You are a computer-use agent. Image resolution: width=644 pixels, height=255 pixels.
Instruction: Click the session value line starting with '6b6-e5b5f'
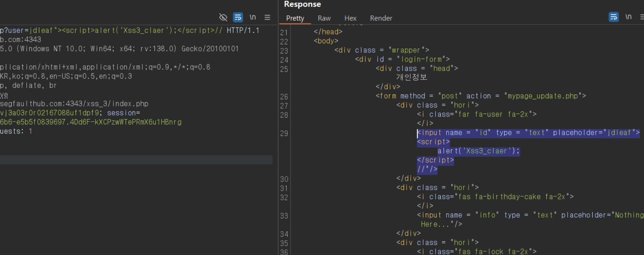coord(91,122)
